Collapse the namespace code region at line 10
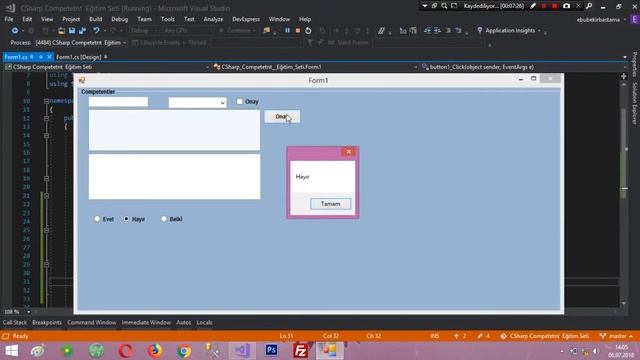The height and width of the screenshot is (360, 640). point(46,101)
